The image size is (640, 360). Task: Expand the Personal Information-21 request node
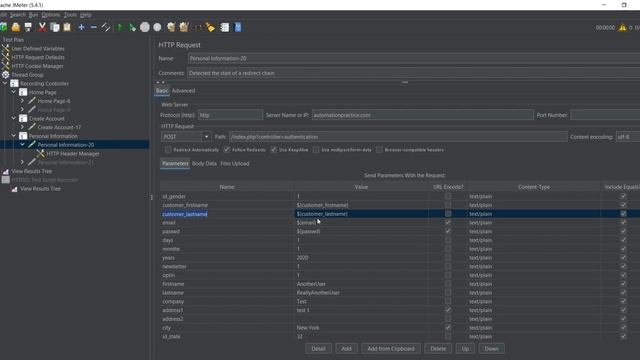tap(22, 162)
